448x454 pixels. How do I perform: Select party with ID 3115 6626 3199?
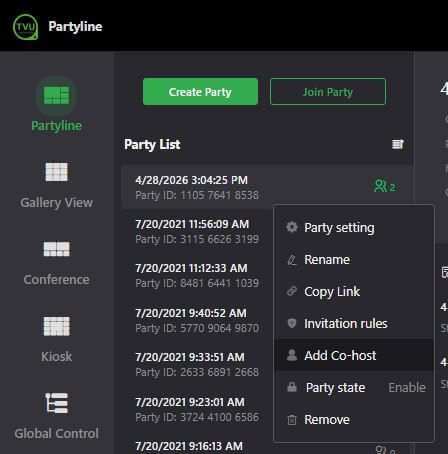(197, 231)
